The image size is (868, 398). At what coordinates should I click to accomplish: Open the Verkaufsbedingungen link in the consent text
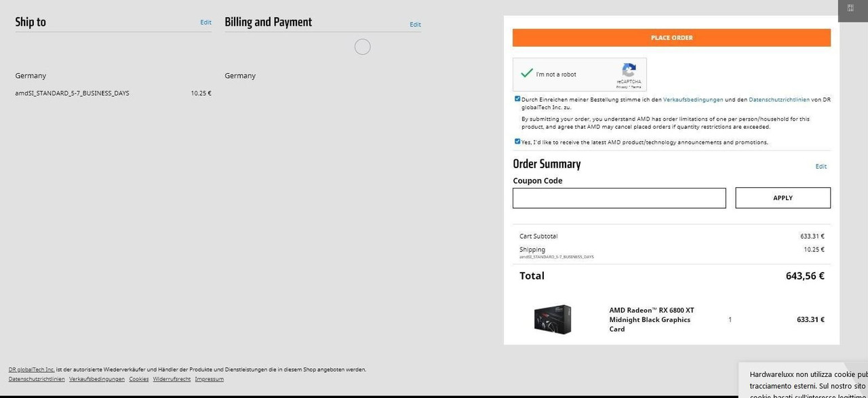(693, 100)
